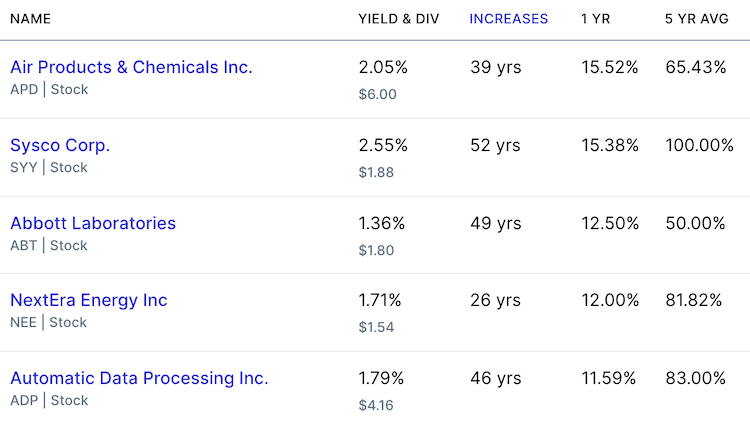Click Sysco's 2.55% yield value
750x425 pixels.
point(383,145)
